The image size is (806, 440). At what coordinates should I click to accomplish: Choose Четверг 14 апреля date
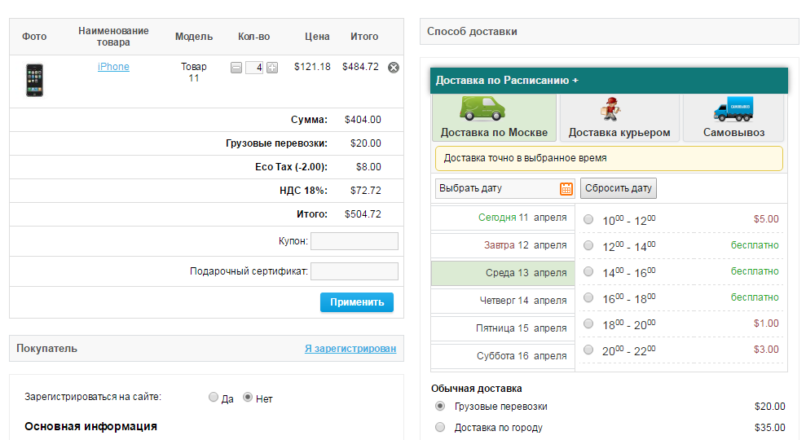502,301
